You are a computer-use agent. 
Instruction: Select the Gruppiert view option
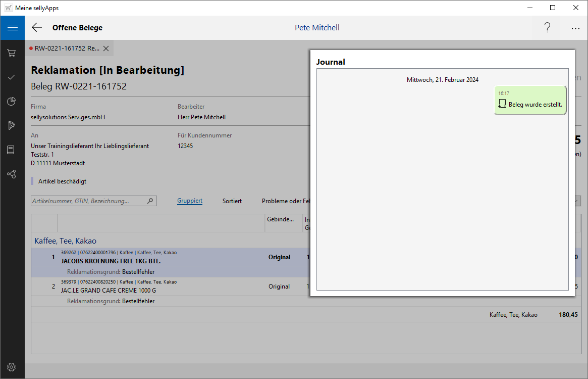(x=190, y=201)
